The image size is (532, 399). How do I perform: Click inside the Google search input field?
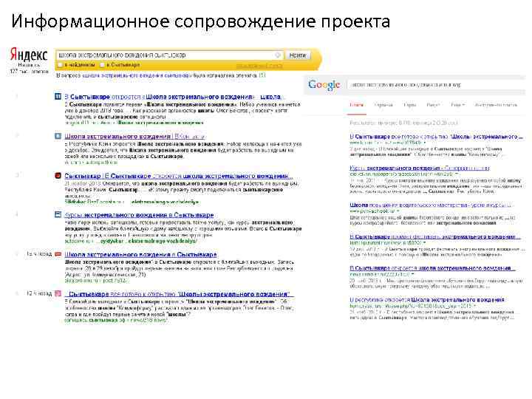click(437, 84)
